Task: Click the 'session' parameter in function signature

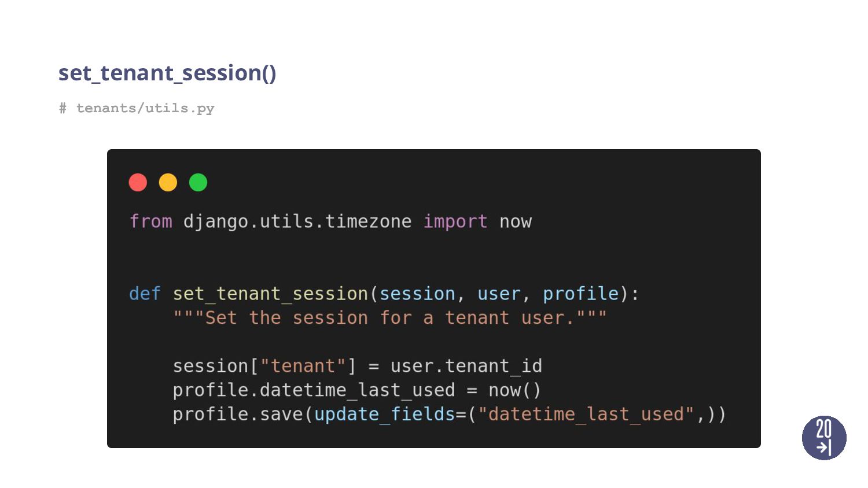Action: point(417,294)
